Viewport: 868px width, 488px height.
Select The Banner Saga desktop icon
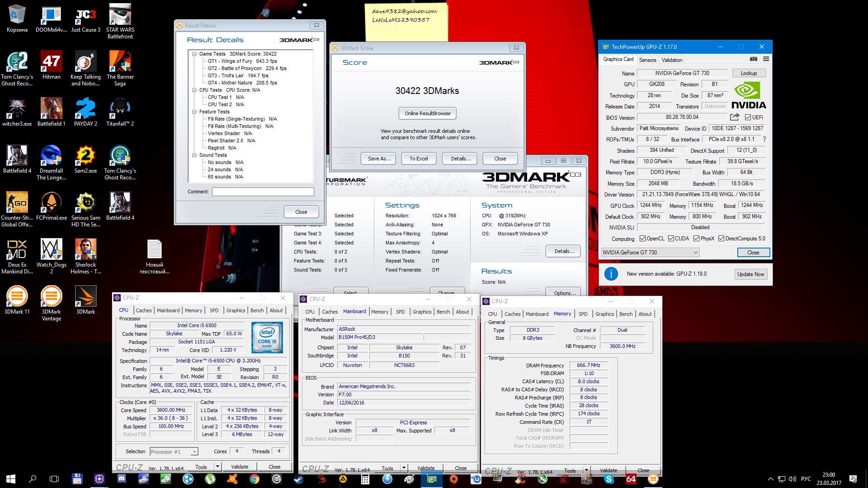(x=120, y=69)
